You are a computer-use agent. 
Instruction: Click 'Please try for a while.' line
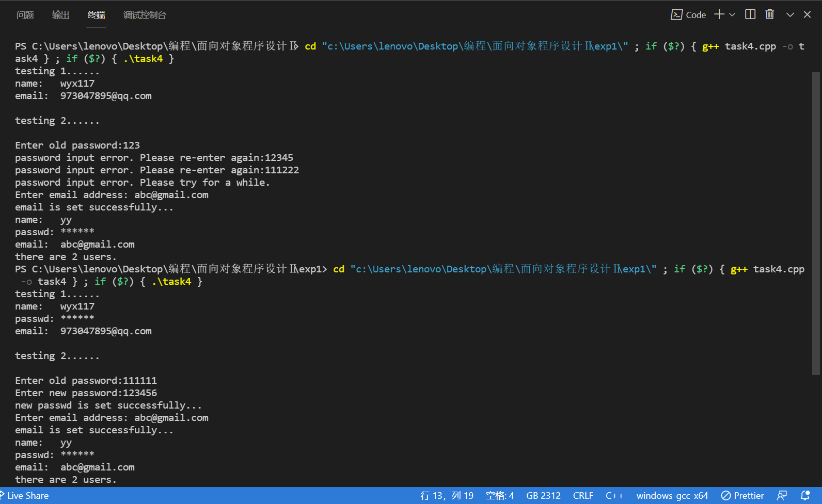coord(143,183)
